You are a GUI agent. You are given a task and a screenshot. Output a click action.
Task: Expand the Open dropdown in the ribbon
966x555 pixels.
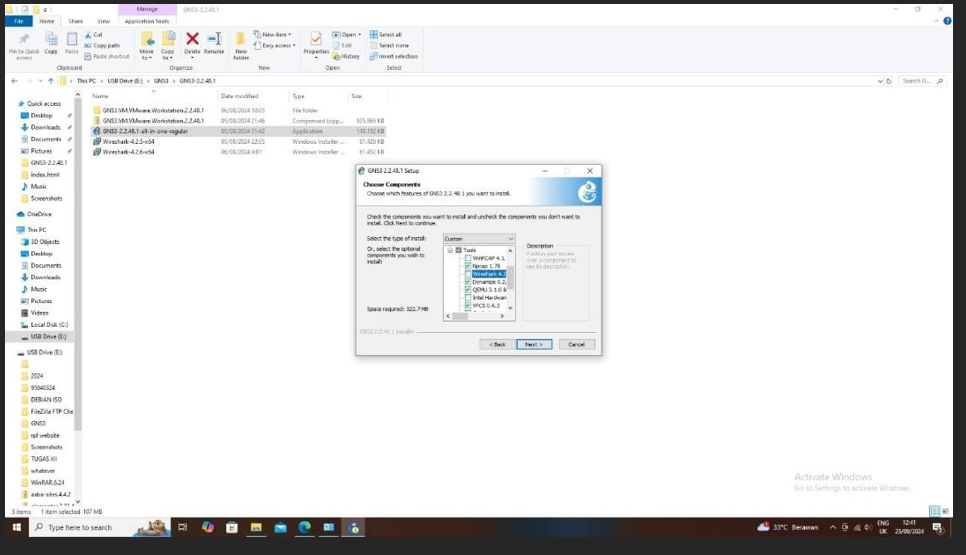[x=360, y=34]
